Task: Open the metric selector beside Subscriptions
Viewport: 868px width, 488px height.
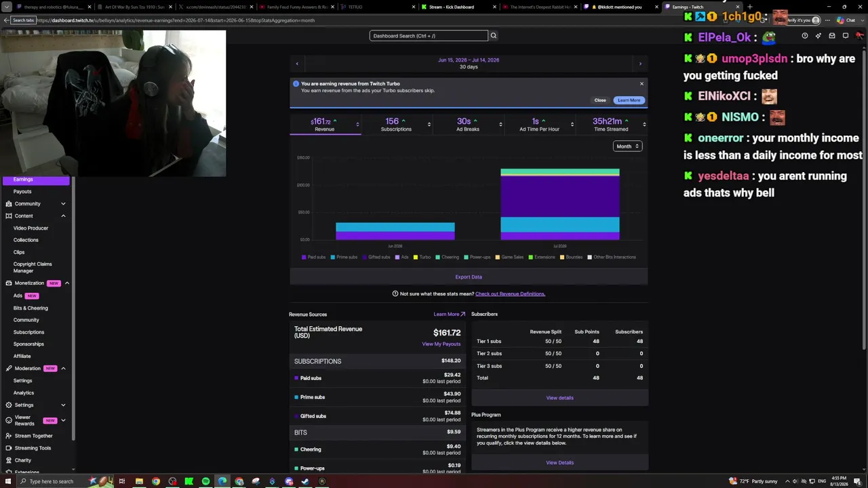Action: click(429, 124)
